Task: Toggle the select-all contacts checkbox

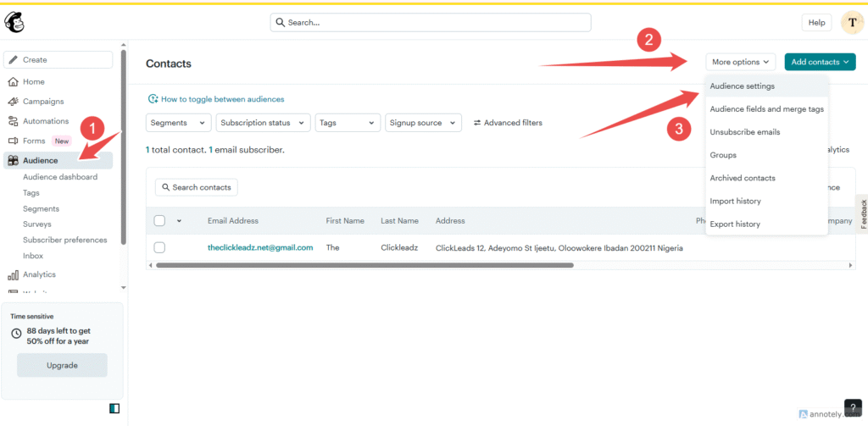Action: (159, 221)
